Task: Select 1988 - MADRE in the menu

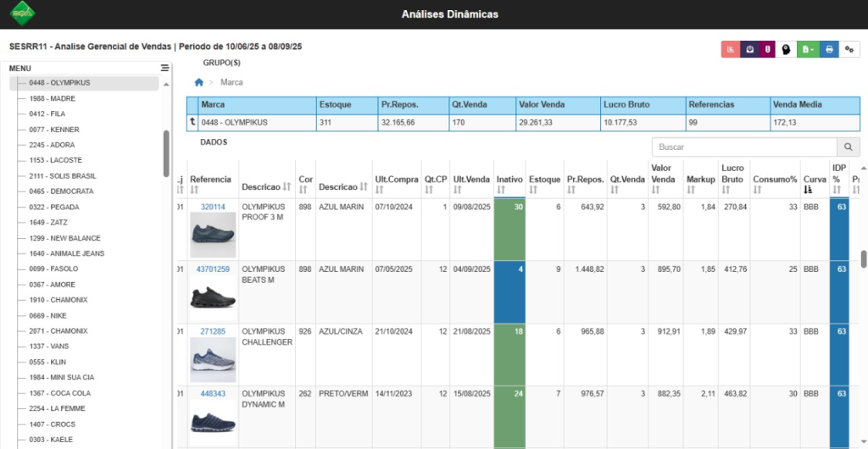Action: click(52, 98)
